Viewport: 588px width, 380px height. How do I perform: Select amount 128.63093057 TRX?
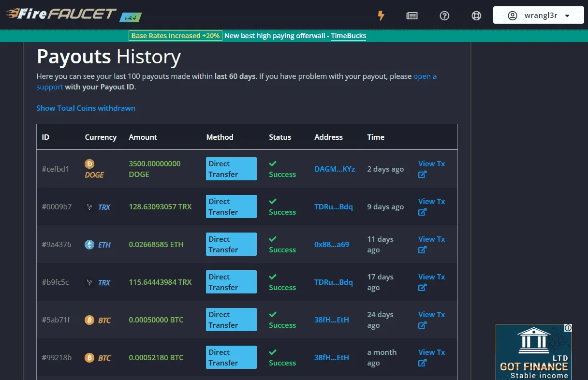(x=160, y=206)
